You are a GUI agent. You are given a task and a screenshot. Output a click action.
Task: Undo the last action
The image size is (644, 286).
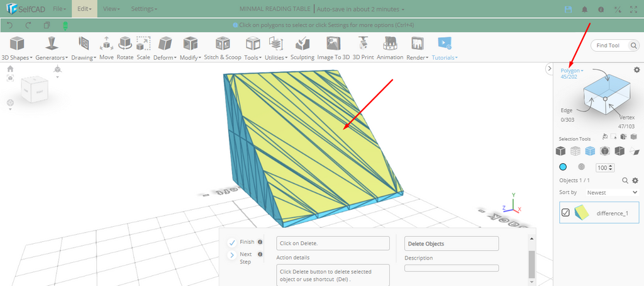(10, 25)
